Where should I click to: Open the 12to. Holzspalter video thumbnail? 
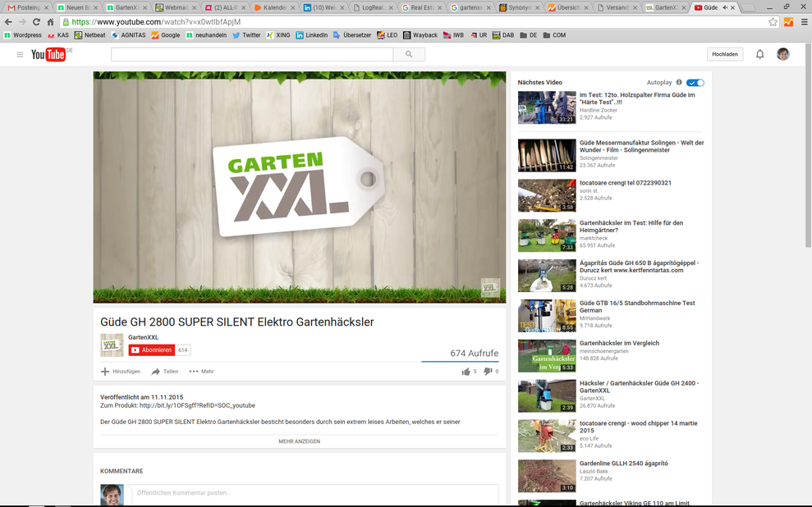pos(547,107)
